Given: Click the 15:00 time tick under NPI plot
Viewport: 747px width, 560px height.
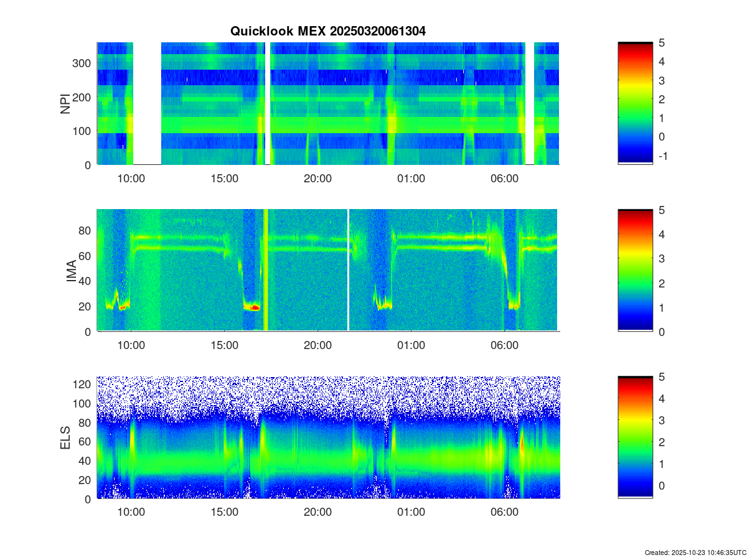Looking at the screenshot, I should [x=224, y=179].
